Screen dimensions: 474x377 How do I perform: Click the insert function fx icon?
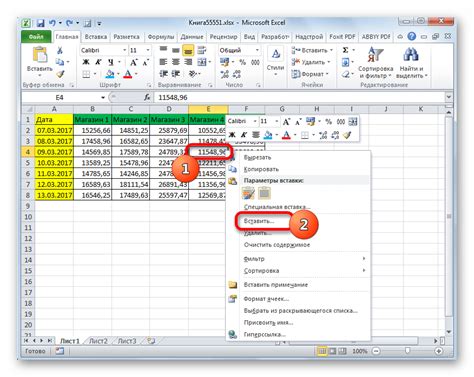(147, 97)
